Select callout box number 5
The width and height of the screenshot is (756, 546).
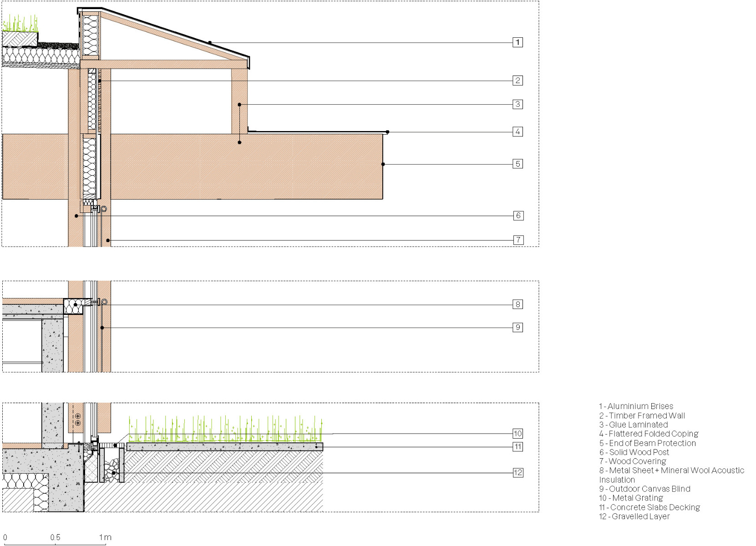[x=518, y=164]
